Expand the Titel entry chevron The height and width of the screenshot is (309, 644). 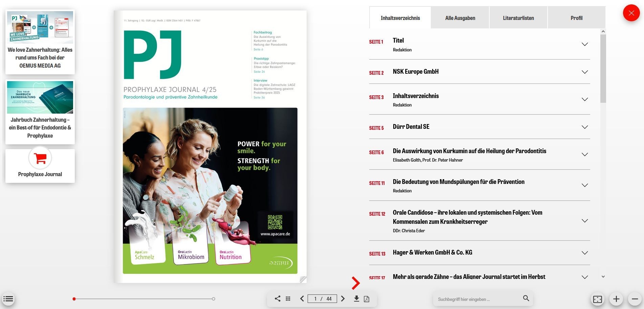pyautogui.click(x=584, y=44)
